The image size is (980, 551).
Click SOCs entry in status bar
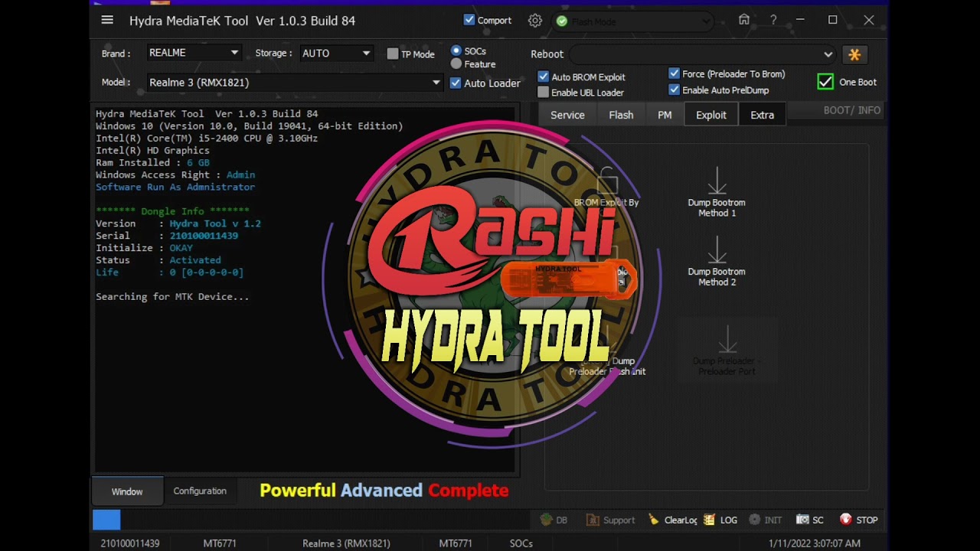coord(521,543)
